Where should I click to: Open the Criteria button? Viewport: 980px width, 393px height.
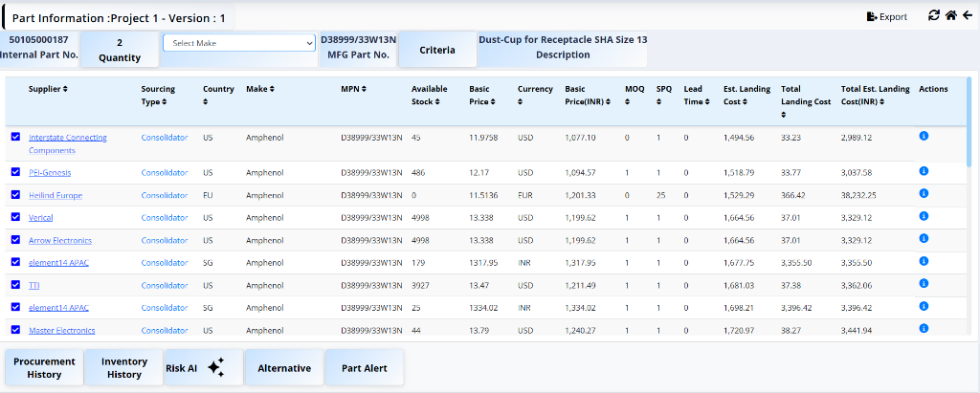coord(436,50)
